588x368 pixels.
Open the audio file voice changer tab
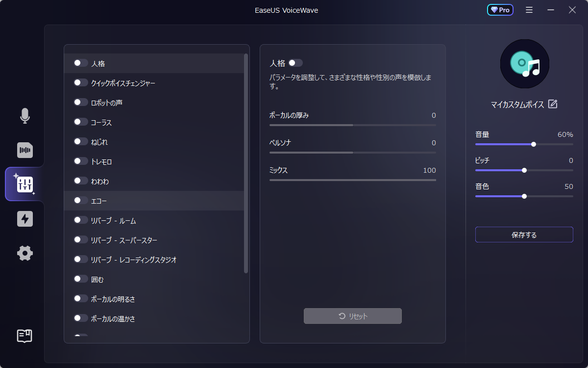point(25,150)
